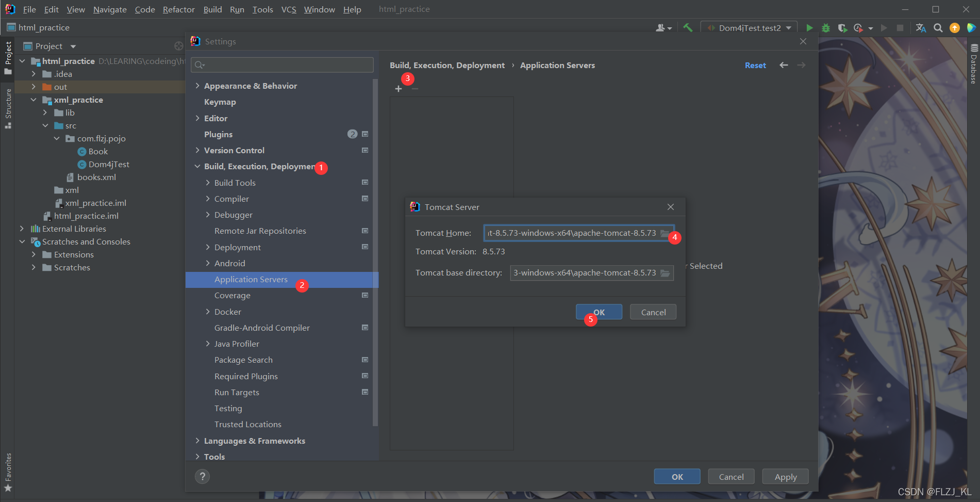Close the Tomcat Server dialog
The image size is (980, 502).
tap(671, 207)
